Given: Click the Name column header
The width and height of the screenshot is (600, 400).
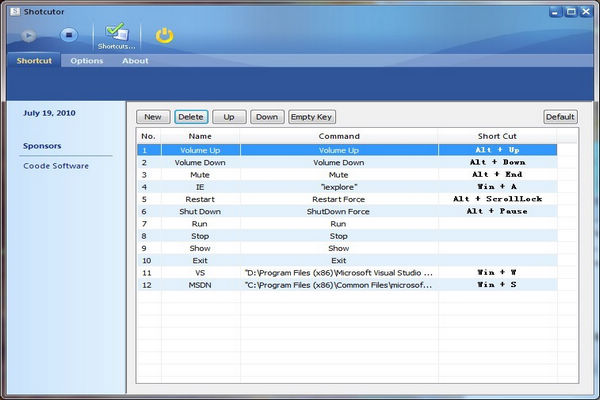Looking at the screenshot, I should point(200,136).
